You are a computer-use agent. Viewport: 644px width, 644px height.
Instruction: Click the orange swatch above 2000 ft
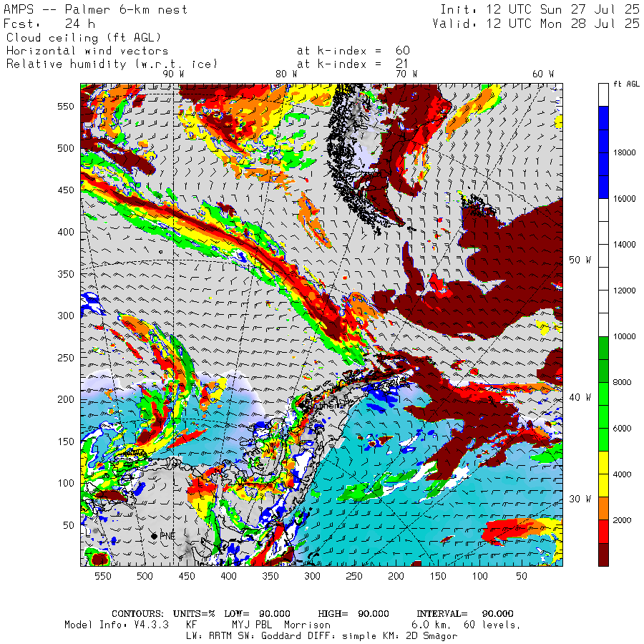point(603,509)
